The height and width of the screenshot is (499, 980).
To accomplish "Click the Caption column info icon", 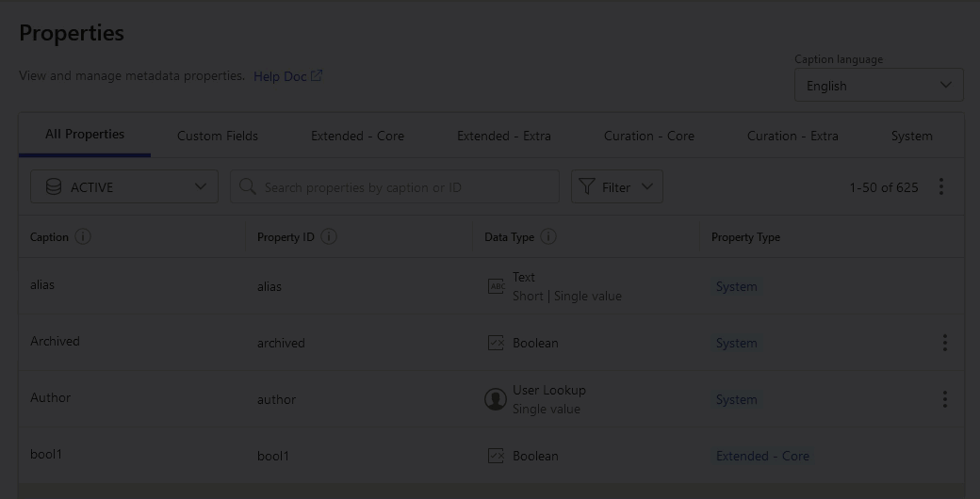I will click(x=83, y=236).
